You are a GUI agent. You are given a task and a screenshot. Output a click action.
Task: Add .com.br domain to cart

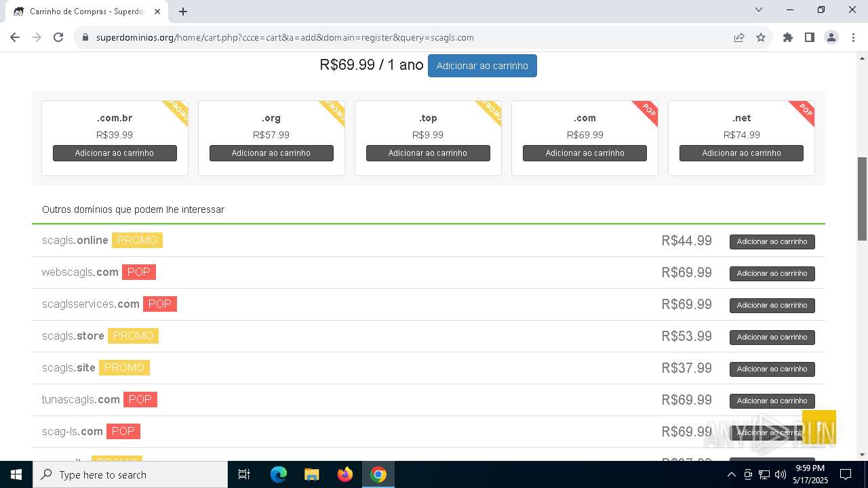[x=115, y=153]
